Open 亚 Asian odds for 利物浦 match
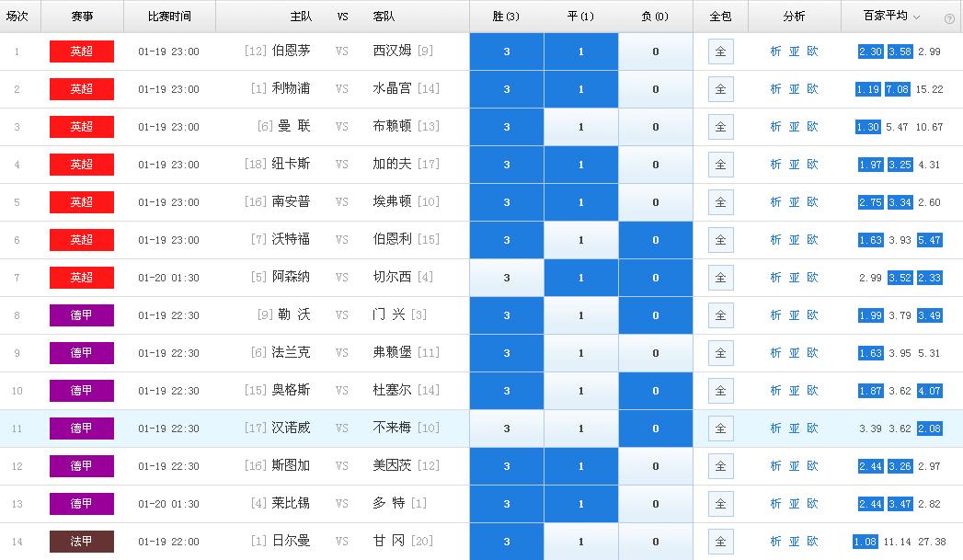The height and width of the screenshot is (560, 963). 794,89
